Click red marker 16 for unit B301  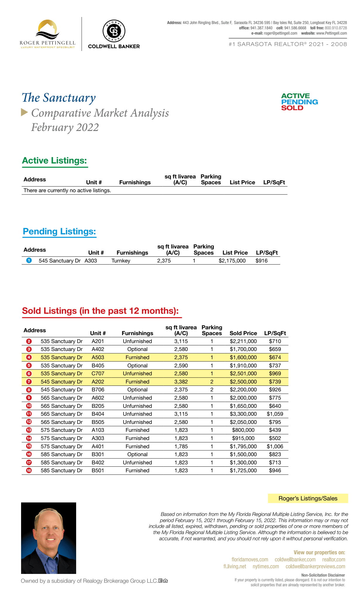click(29, 454)
